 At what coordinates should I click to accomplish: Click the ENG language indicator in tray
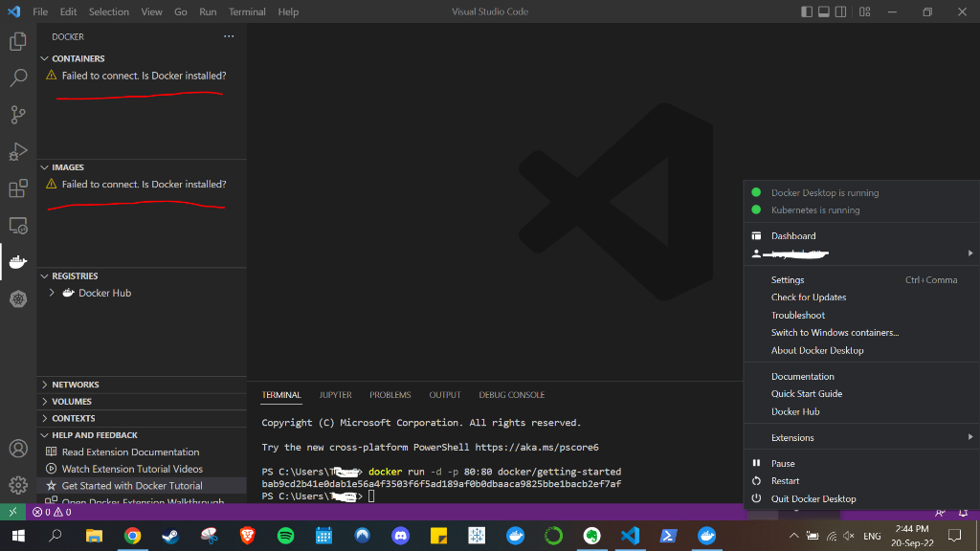point(872,536)
